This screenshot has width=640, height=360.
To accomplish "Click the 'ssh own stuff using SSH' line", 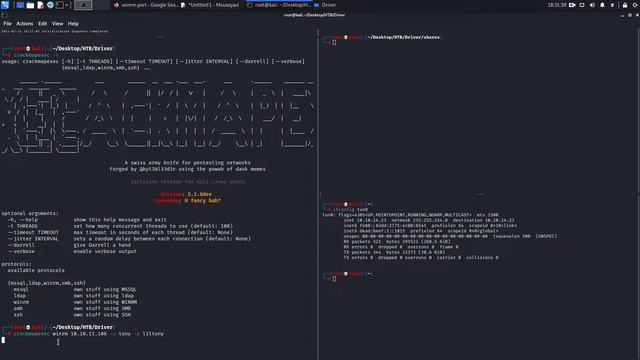I will click(x=72, y=315).
